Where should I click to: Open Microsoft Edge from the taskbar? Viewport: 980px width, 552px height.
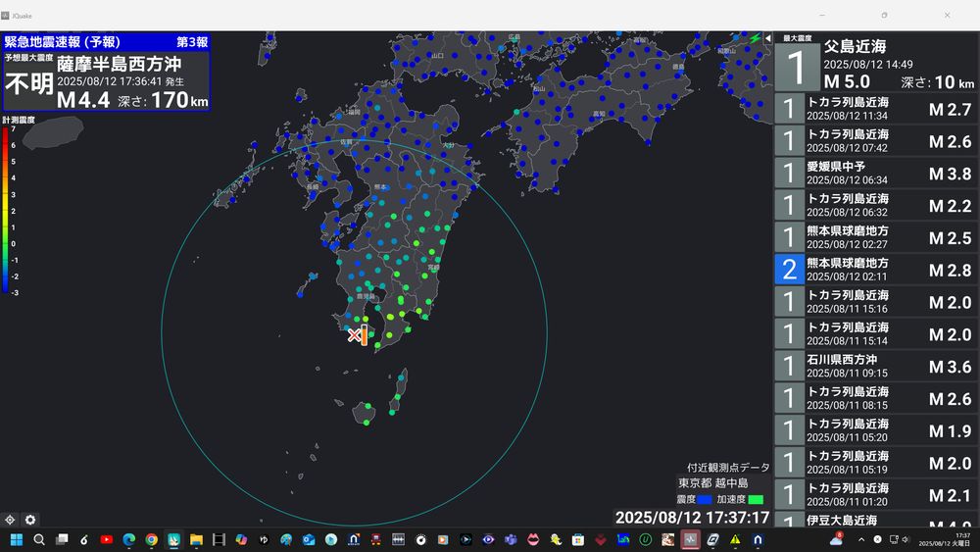(128, 539)
